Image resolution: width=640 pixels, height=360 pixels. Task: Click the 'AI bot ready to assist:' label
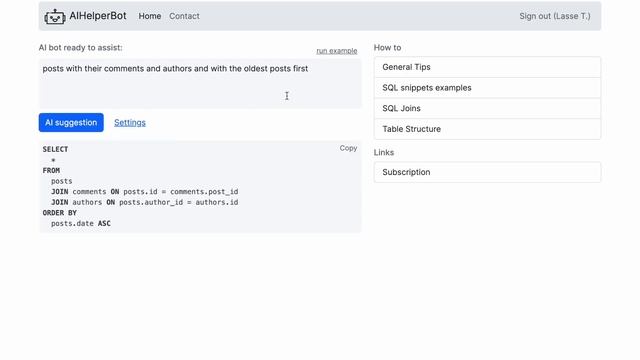[x=80, y=47]
